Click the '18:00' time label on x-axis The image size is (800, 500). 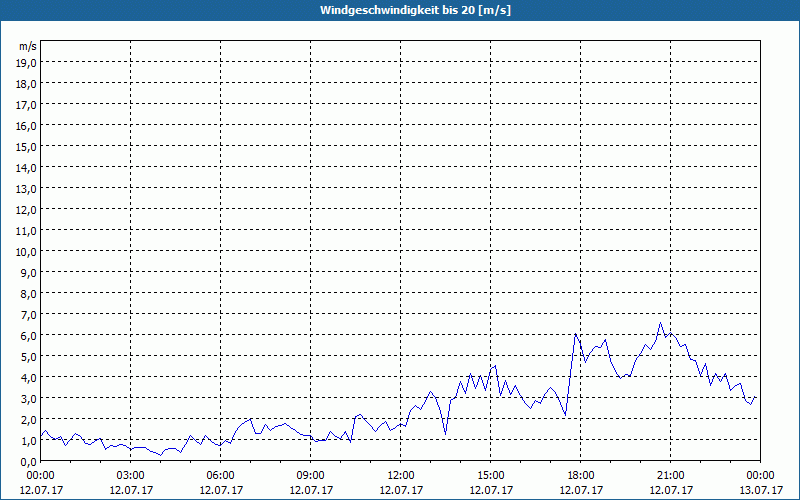581,476
